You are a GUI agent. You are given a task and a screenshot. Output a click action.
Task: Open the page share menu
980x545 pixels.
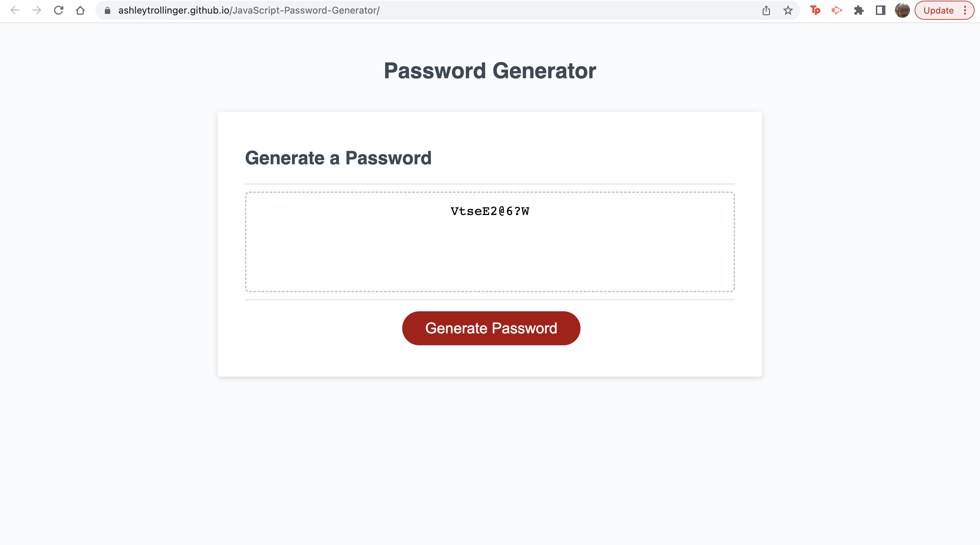point(766,10)
